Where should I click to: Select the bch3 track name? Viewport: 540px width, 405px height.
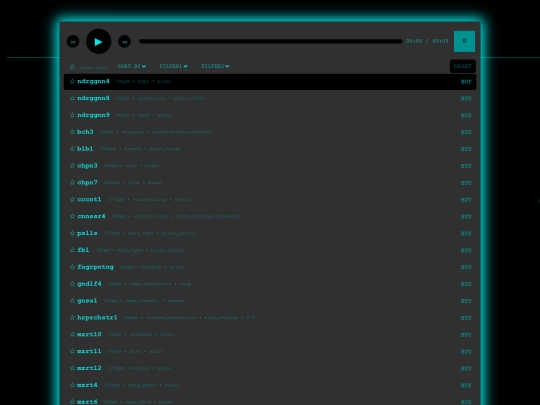coord(85,132)
